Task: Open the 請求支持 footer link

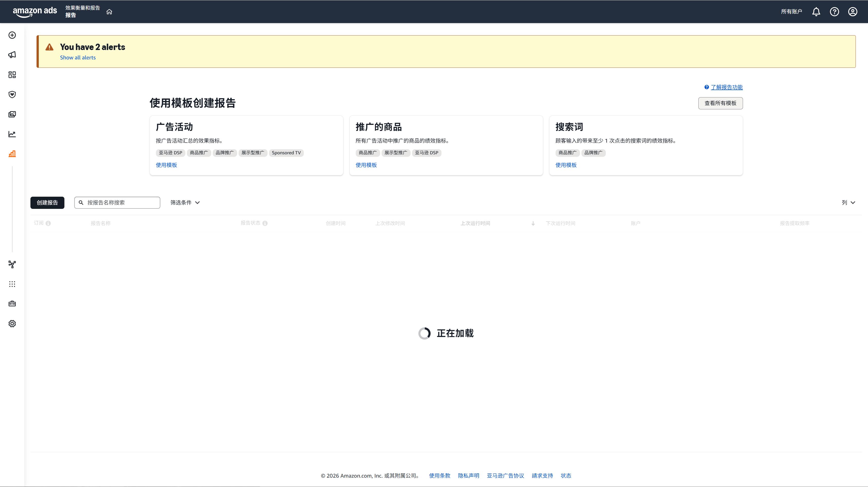Action: pyautogui.click(x=542, y=476)
